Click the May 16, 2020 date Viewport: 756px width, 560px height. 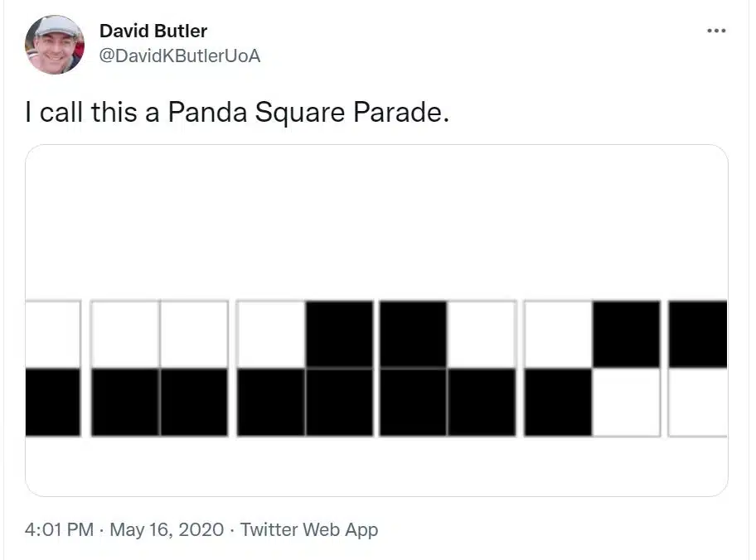pyautogui.click(x=167, y=529)
